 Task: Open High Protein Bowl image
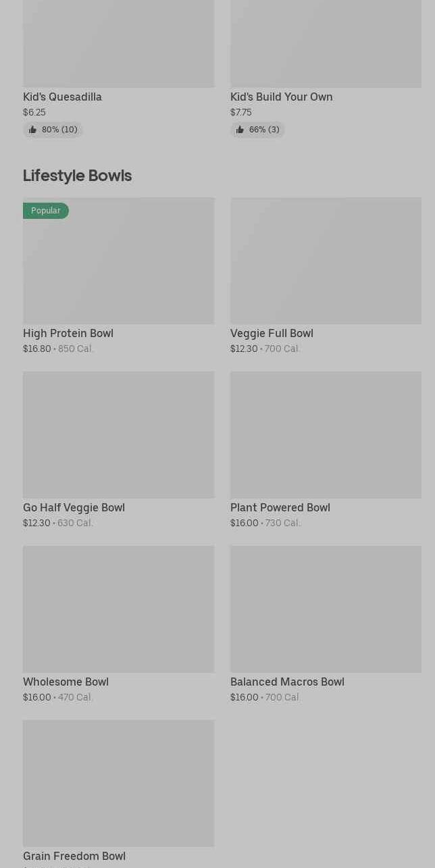[x=118, y=261]
